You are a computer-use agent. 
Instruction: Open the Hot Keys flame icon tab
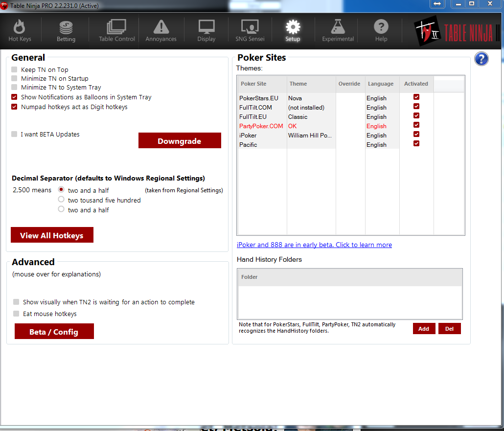pyautogui.click(x=20, y=31)
